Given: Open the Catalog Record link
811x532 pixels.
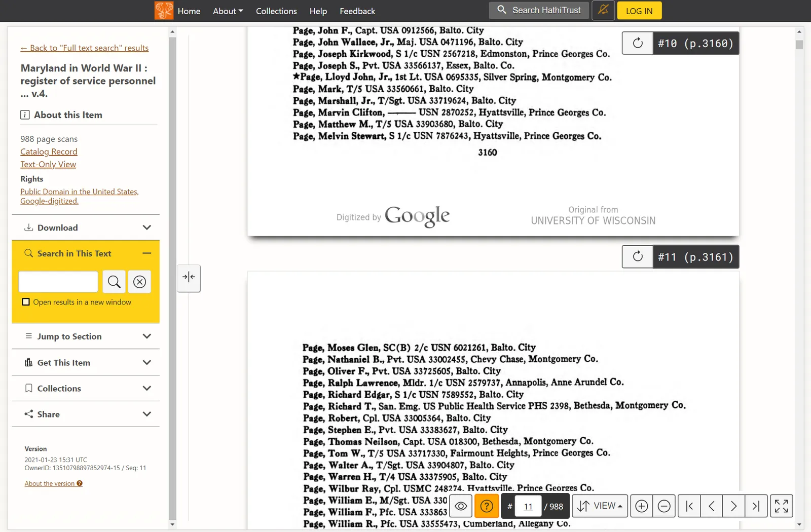Looking at the screenshot, I should click(x=49, y=151).
